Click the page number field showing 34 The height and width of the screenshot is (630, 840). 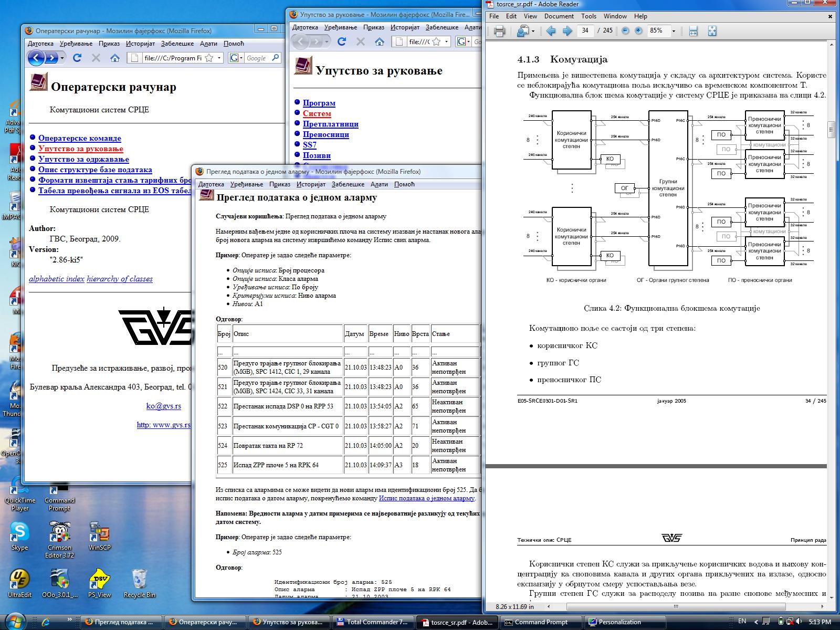click(x=585, y=31)
